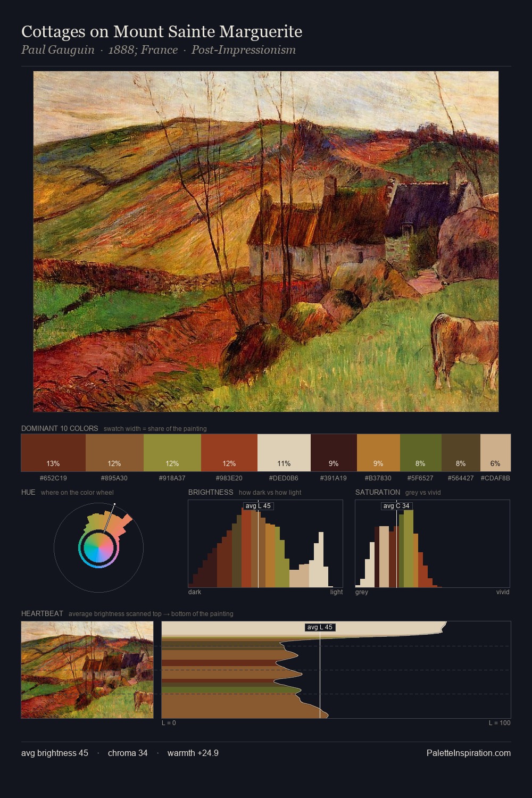Viewport: 532px width, 798px height.
Task: Select the #895A30 brown swatch
Action: click(114, 453)
